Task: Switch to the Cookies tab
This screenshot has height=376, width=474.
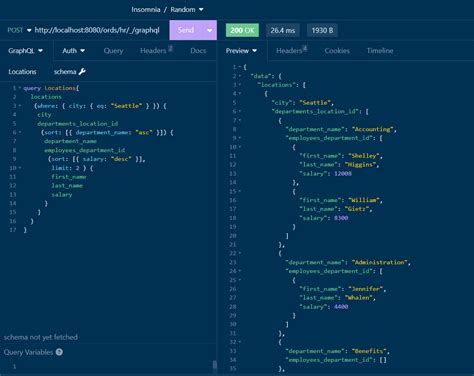Action: [337, 51]
